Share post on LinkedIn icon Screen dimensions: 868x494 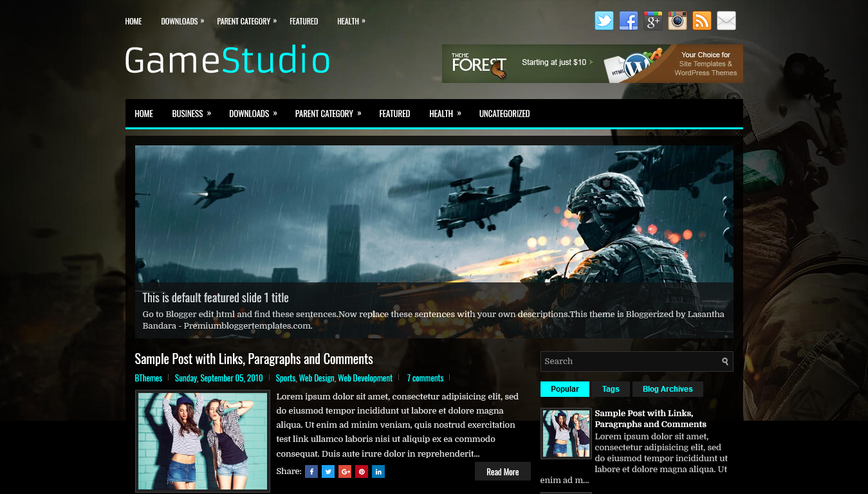(x=378, y=471)
